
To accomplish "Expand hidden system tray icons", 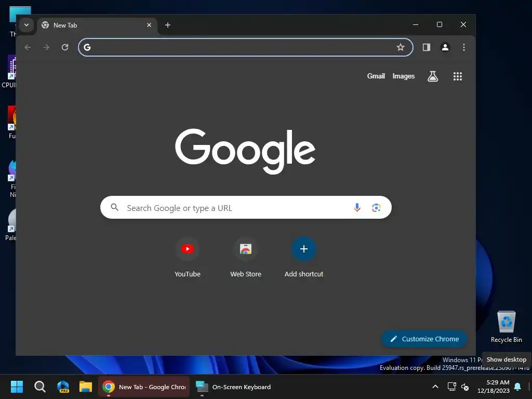I will [x=435, y=387].
